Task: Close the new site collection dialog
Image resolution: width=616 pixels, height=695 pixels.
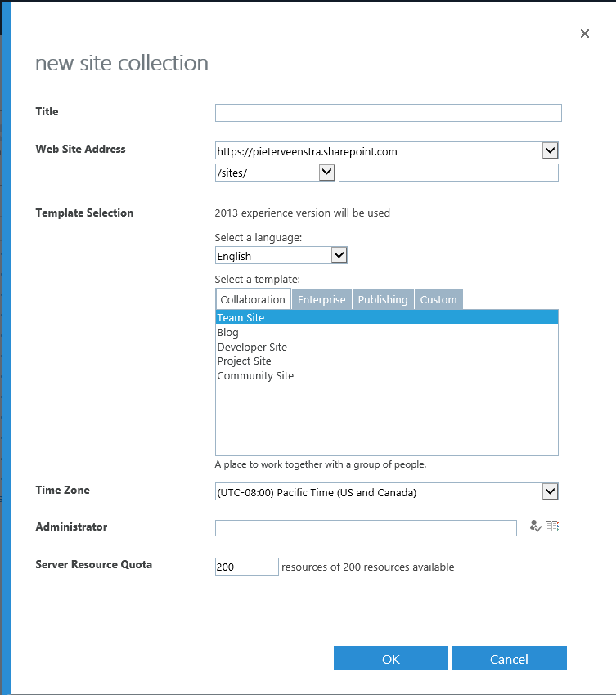Action: click(x=585, y=34)
